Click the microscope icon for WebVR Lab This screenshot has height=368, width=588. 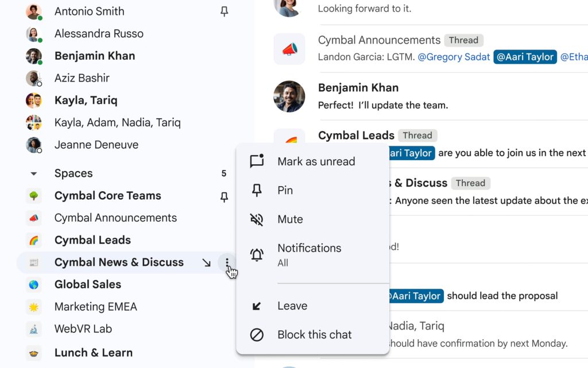34,330
